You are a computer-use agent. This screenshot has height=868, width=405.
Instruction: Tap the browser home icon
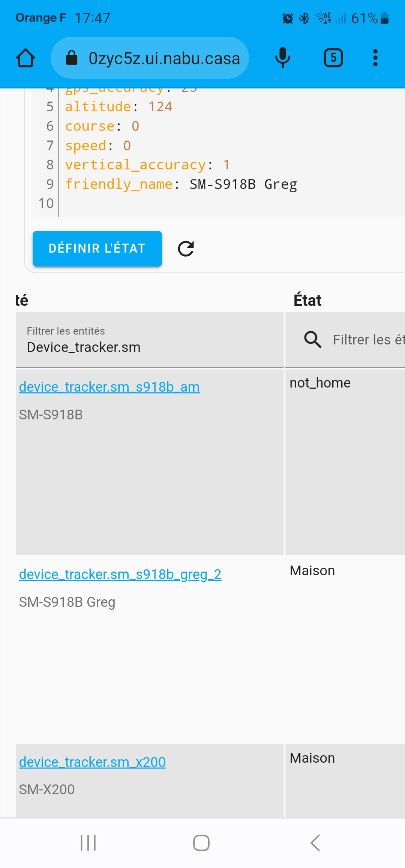[x=25, y=58]
